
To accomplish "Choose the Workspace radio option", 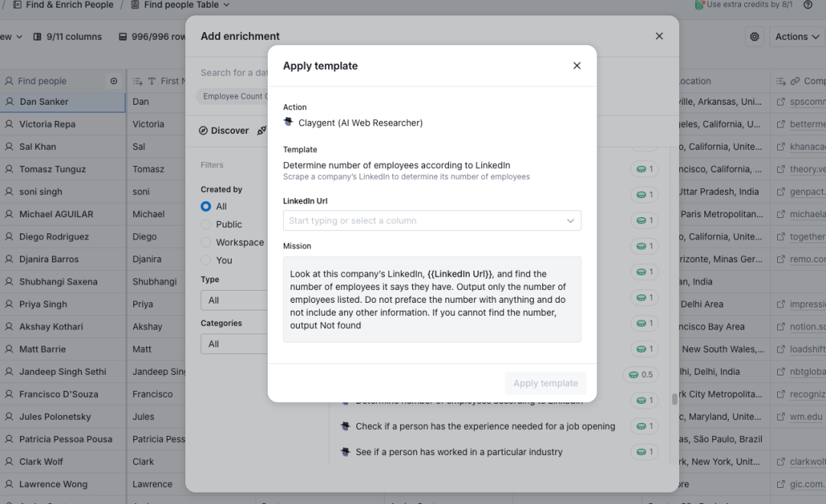I will tap(206, 242).
